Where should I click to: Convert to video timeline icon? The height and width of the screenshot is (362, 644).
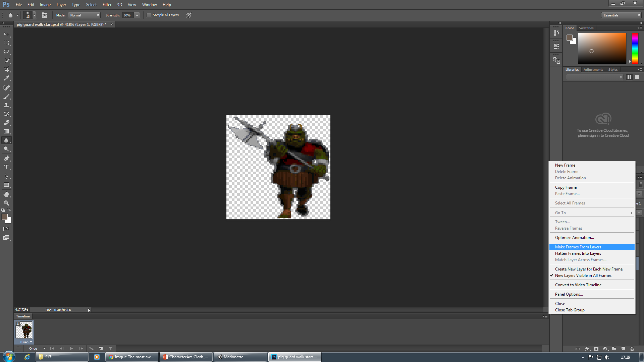click(x=18, y=349)
